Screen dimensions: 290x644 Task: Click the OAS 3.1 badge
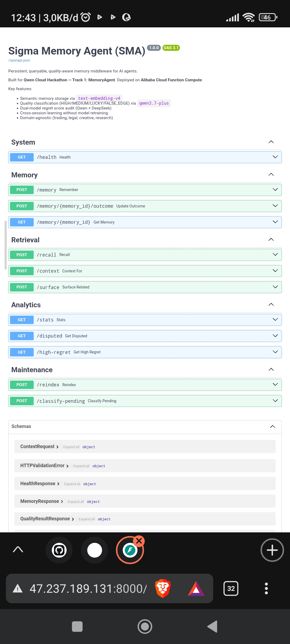171,48
